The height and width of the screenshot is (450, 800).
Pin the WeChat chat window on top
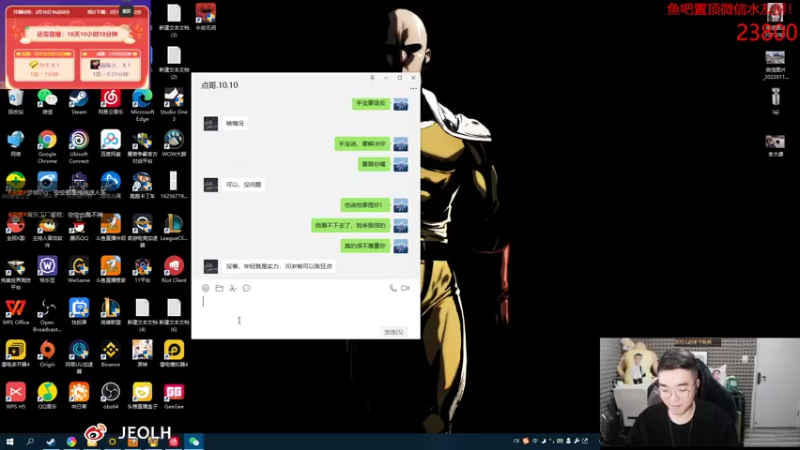point(372,78)
